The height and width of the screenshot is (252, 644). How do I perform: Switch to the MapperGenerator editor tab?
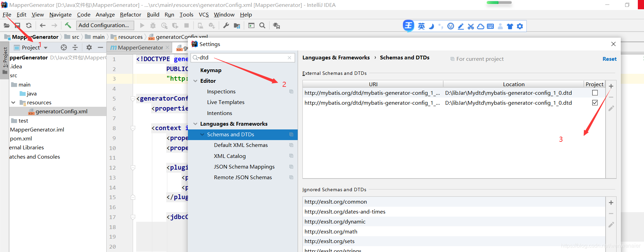tap(140, 47)
